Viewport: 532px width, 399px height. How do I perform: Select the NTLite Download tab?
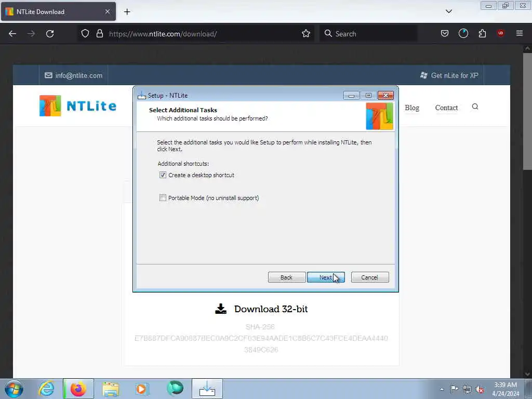(x=58, y=11)
